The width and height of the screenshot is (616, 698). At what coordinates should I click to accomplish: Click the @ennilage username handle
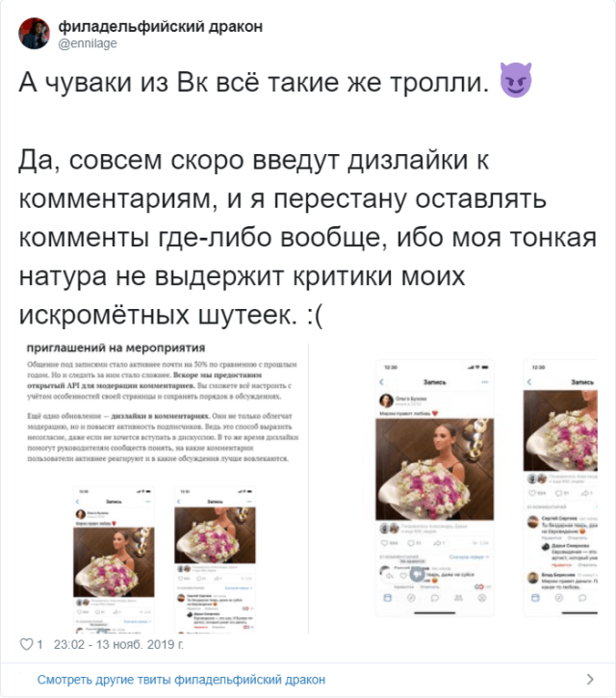coord(88,43)
